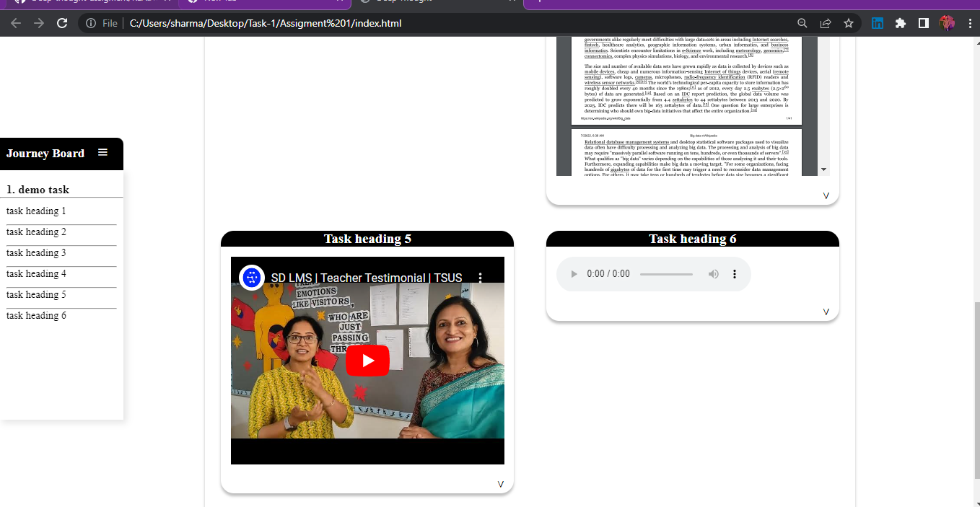
Task: Expand the chevron under Task heading 5
Action: coord(501,484)
